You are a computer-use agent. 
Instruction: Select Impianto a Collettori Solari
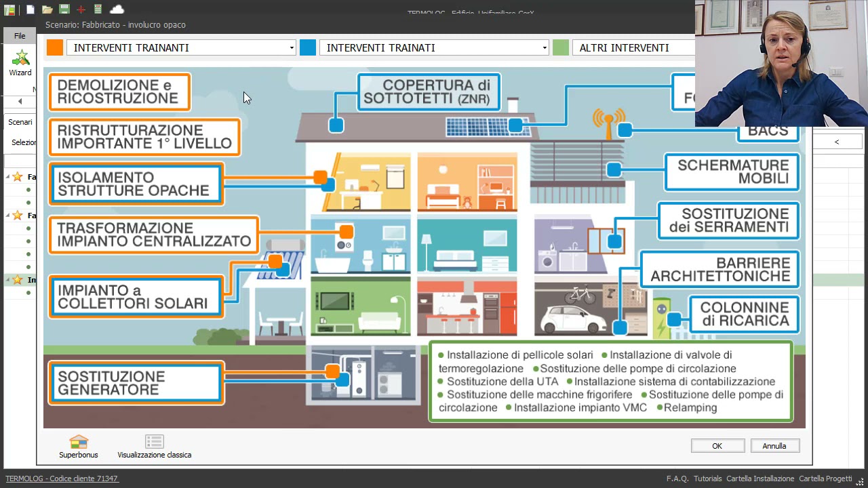click(x=136, y=296)
